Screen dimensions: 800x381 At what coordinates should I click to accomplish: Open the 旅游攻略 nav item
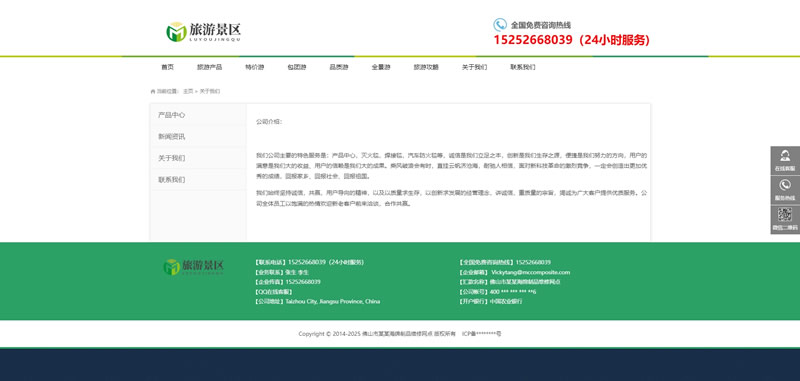426,67
